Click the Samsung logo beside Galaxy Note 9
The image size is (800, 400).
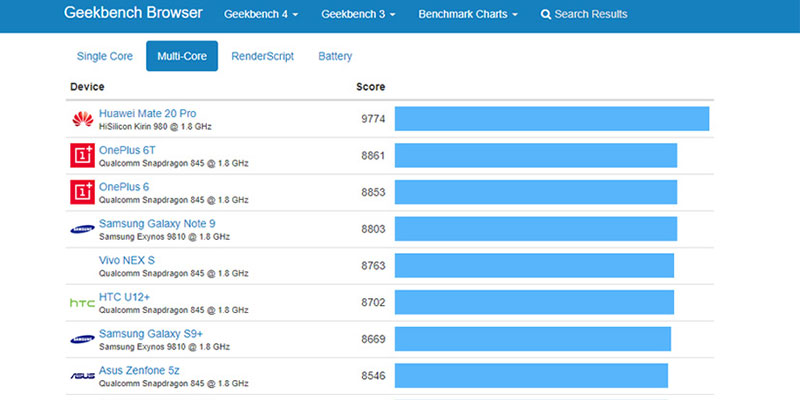83,229
